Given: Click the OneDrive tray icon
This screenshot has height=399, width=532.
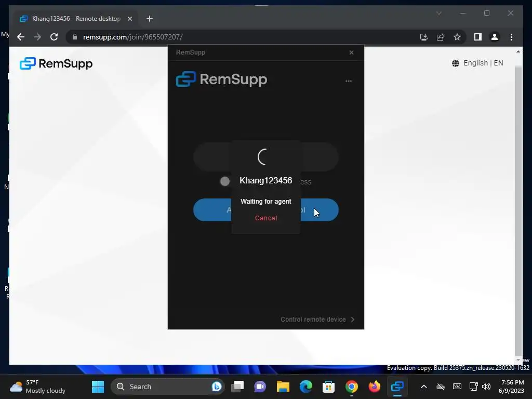Looking at the screenshot, I should coord(441,387).
